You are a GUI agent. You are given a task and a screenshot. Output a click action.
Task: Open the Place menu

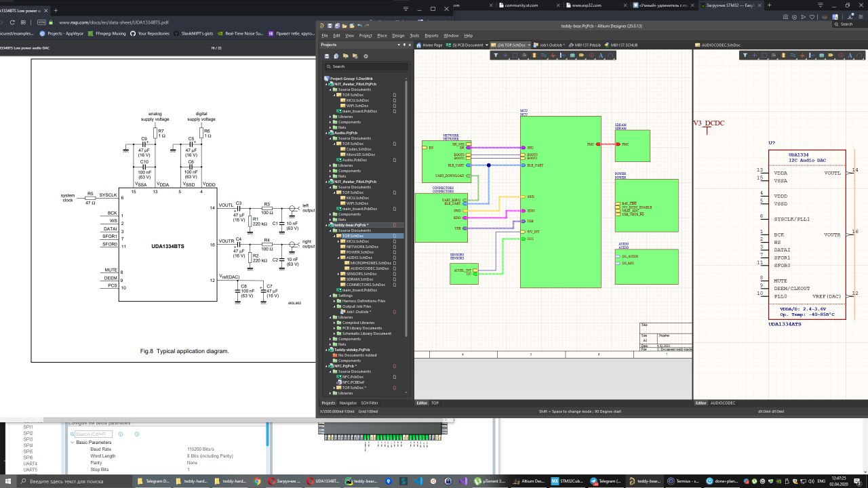[x=382, y=35]
